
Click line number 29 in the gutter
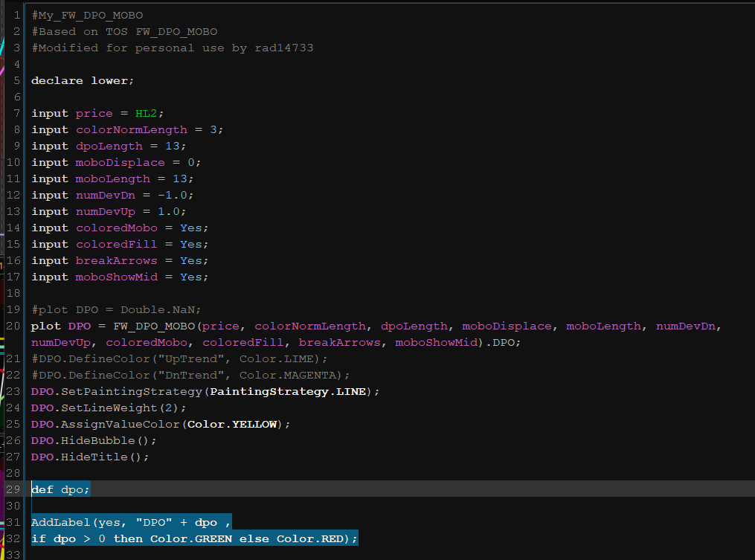pos(15,489)
